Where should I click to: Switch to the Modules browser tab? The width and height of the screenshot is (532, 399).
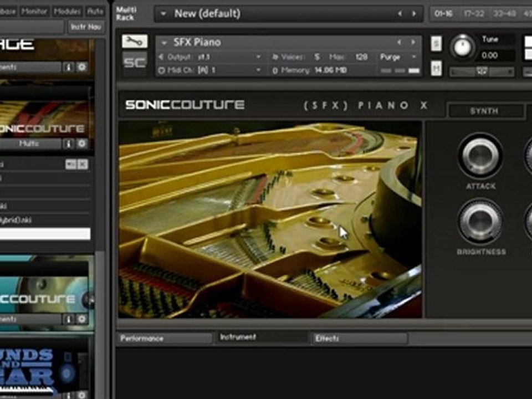[x=67, y=12]
